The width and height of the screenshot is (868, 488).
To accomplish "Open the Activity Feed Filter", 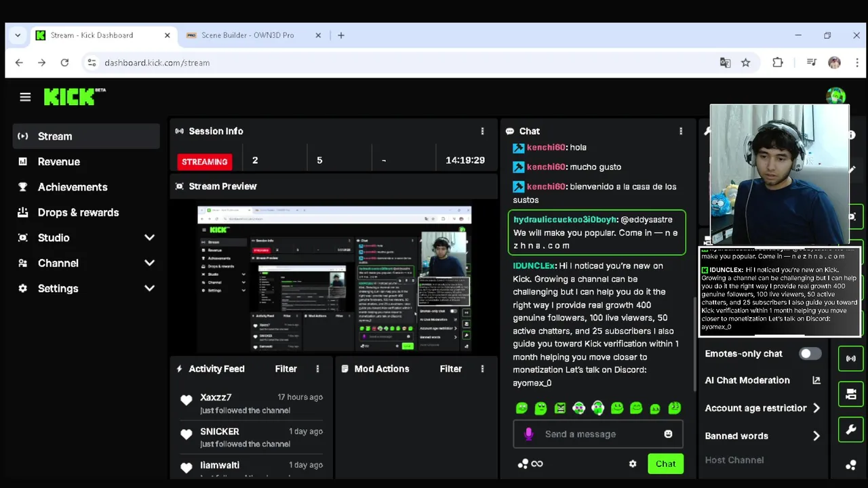I will pos(286,369).
